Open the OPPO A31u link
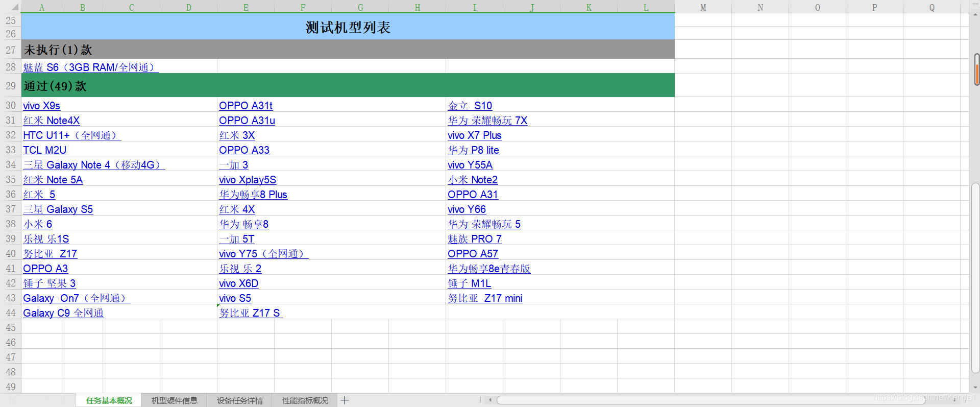Image resolution: width=980 pixels, height=407 pixels. click(247, 121)
